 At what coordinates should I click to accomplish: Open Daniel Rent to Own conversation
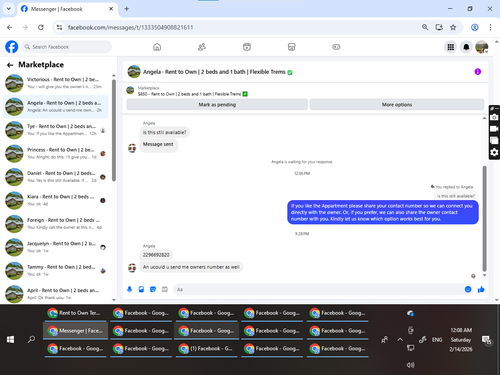tap(55, 177)
